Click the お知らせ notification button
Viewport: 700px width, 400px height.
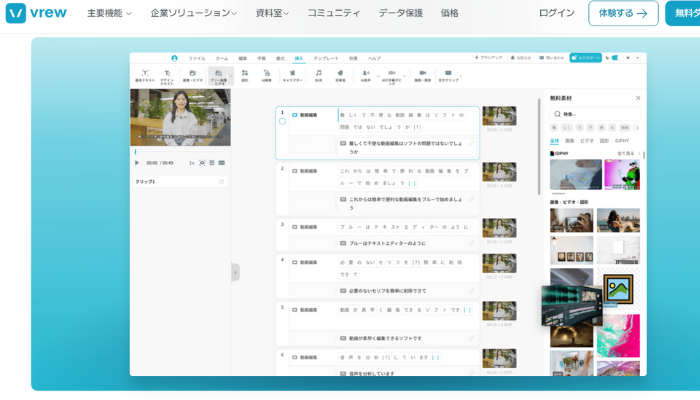pos(521,58)
